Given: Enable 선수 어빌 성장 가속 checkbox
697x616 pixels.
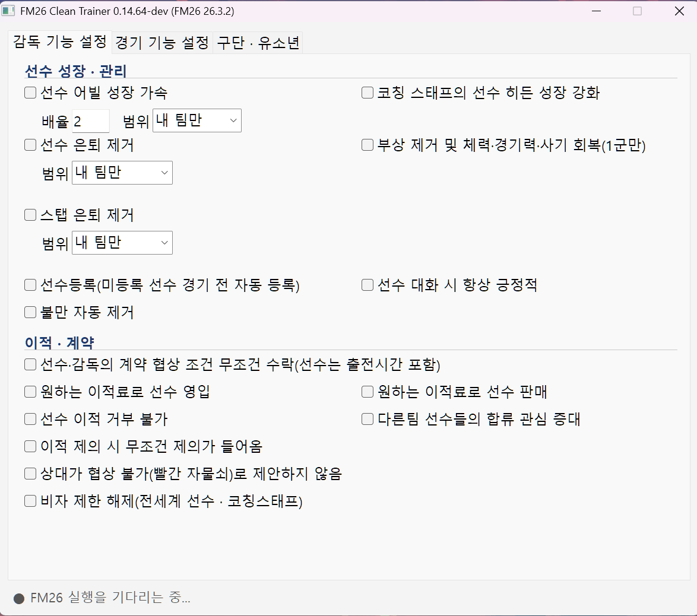Looking at the screenshot, I should [30, 93].
